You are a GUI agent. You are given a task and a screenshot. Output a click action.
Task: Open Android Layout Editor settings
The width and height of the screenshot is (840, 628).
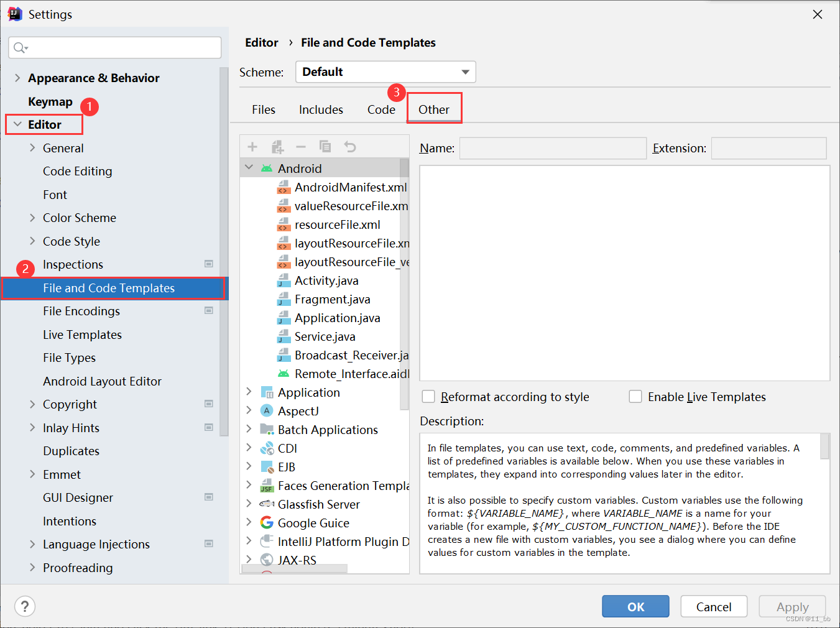102,381
